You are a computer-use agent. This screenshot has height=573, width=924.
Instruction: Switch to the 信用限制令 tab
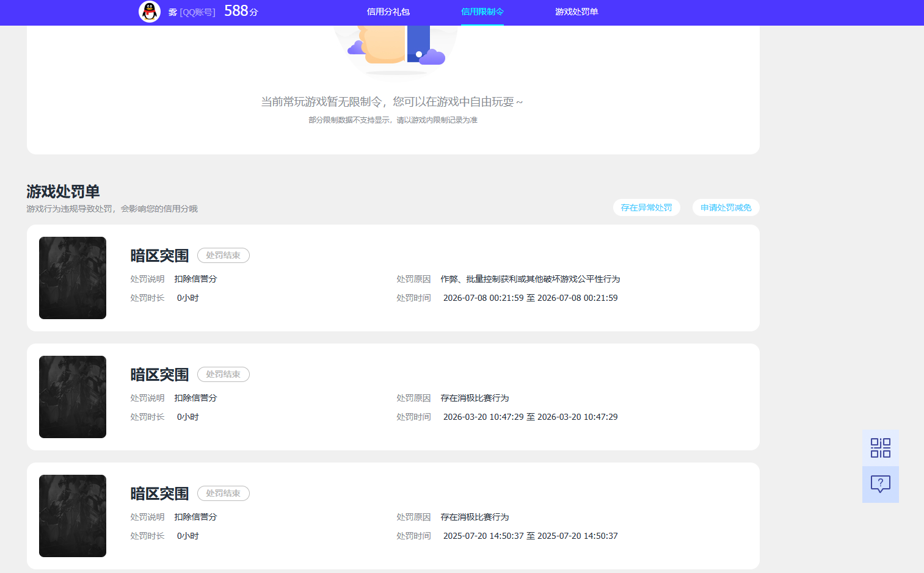pos(482,12)
